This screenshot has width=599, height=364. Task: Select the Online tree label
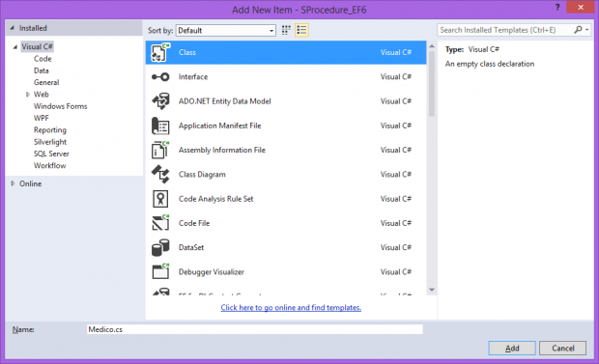[31, 183]
